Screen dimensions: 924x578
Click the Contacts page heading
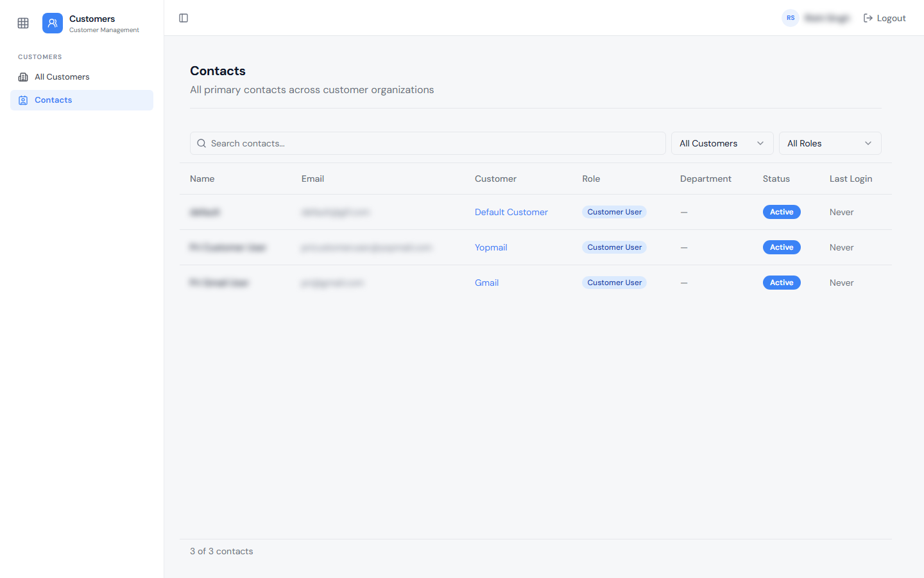(x=218, y=71)
